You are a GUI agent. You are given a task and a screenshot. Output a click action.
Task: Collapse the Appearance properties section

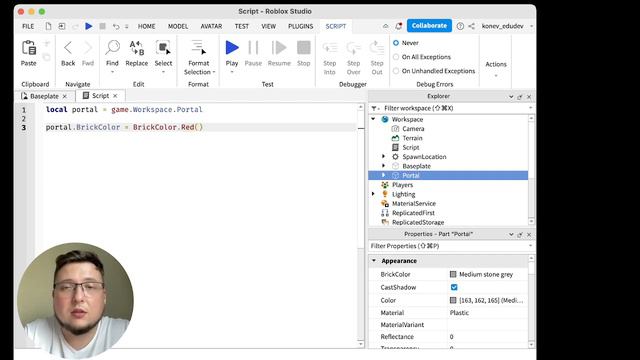374,260
